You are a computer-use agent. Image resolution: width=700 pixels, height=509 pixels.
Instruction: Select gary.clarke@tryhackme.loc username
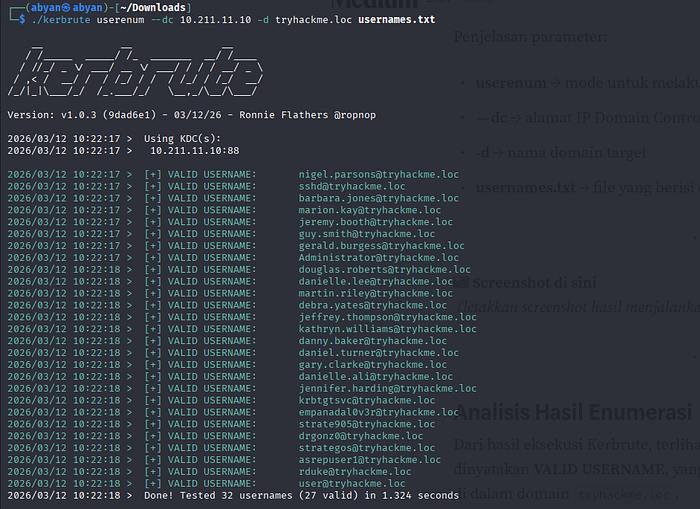(x=373, y=365)
